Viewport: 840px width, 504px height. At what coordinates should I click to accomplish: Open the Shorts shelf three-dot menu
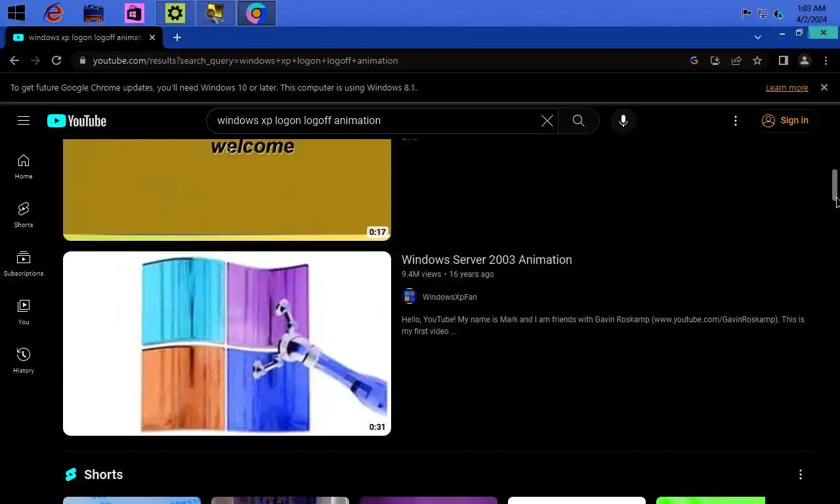[x=801, y=474]
